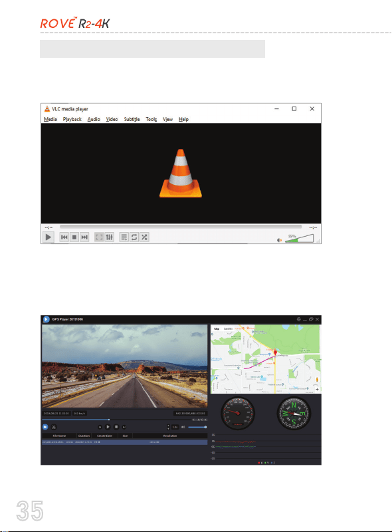
Task: Sort by Create Date column header
Action: [104, 436]
